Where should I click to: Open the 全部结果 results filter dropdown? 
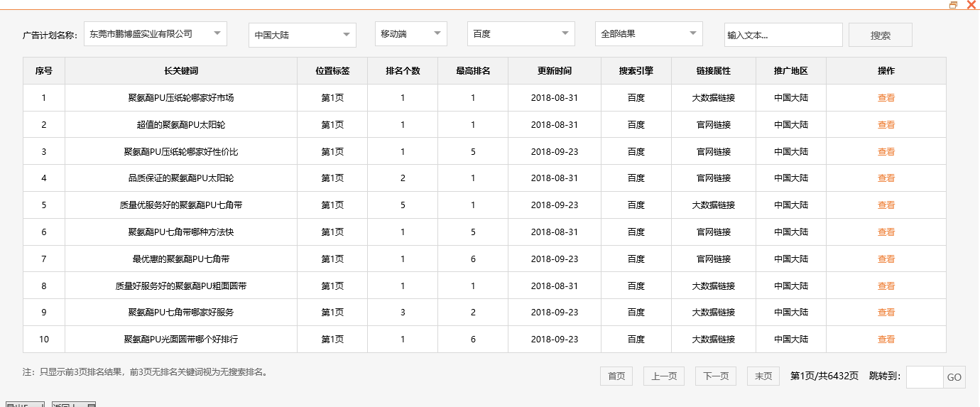[x=649, y=33]
